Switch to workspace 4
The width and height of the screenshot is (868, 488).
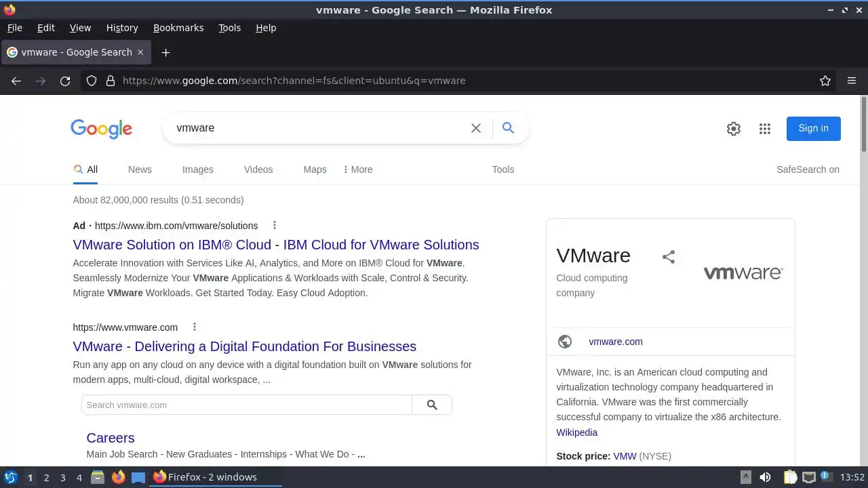(79, 478)
